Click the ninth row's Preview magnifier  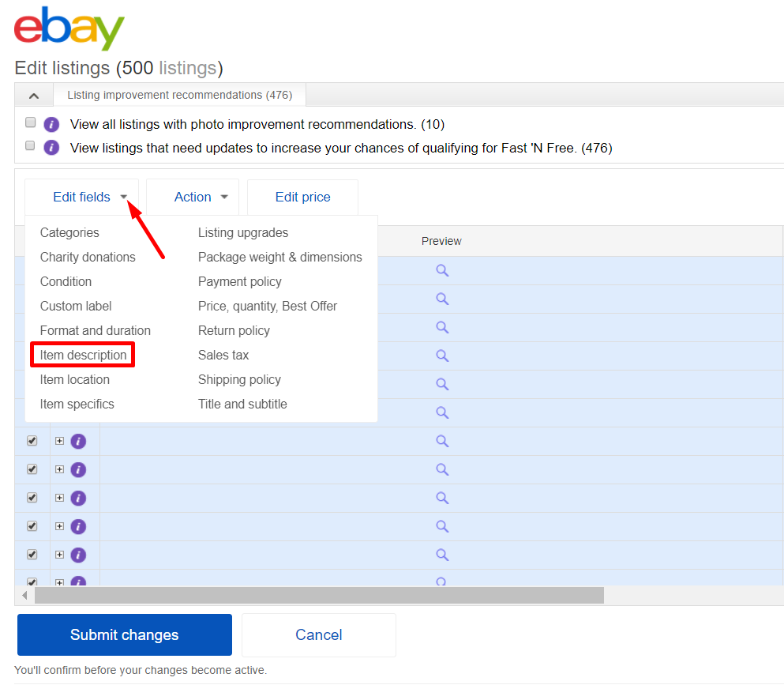coord(442,499)
